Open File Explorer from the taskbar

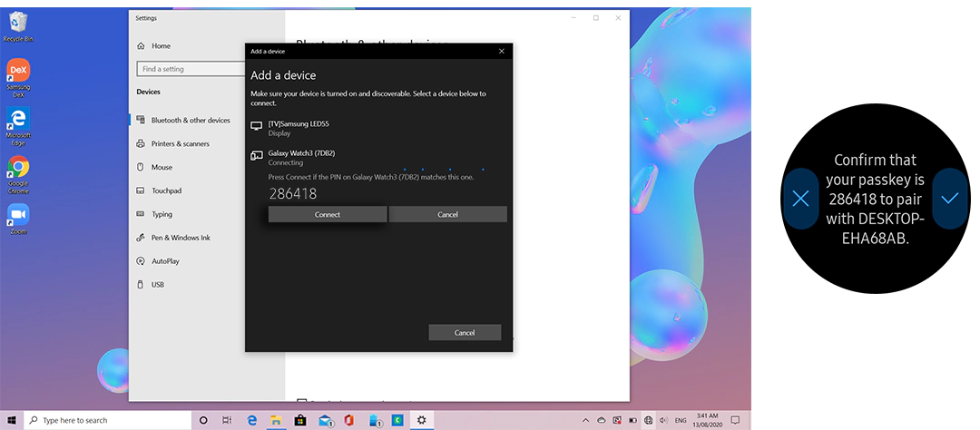276,420
